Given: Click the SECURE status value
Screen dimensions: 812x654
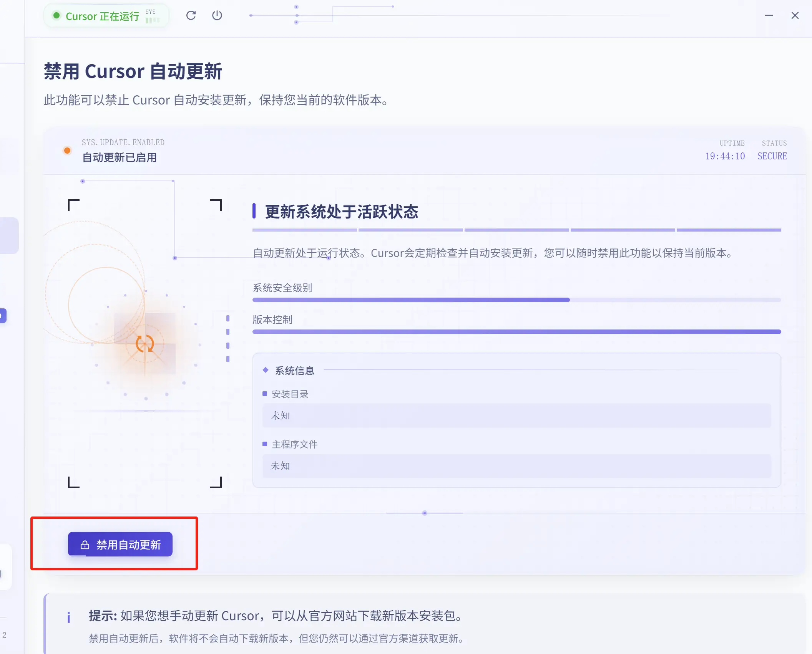Looking at the screenshot, I should point(772,156).
